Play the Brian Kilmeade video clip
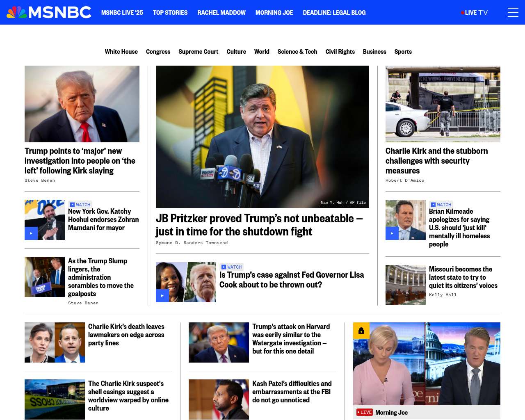The height and width of the screenshot is (420, 525). click(392, 233)
